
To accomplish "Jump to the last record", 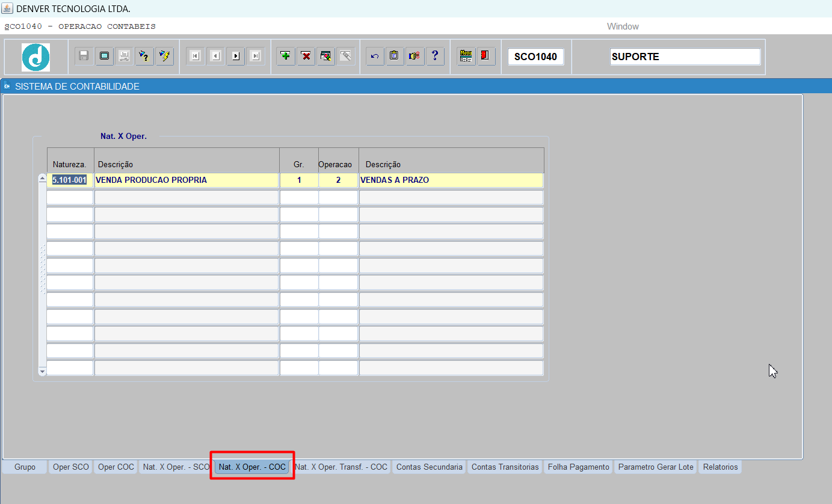I will [x=256, y=56].
